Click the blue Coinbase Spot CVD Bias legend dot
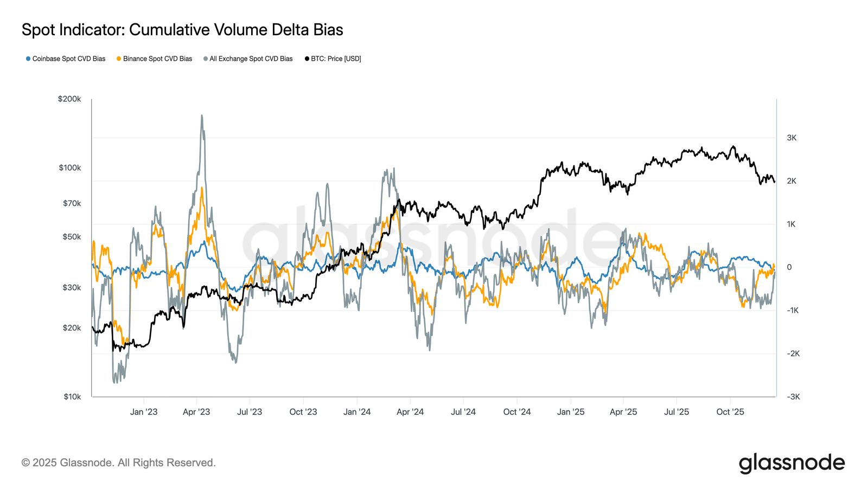The width and height of the screenshot is (868, 488). point(28,59)
